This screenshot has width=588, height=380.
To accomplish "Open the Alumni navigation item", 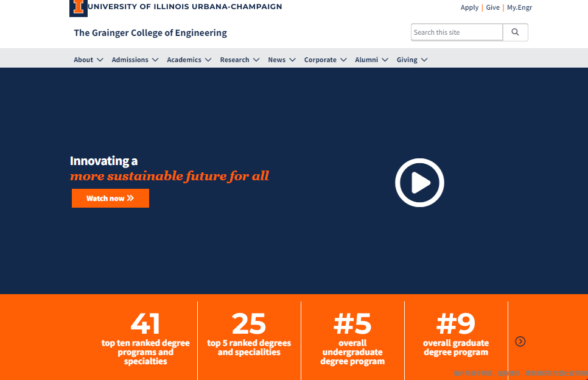I will [366, 60].
